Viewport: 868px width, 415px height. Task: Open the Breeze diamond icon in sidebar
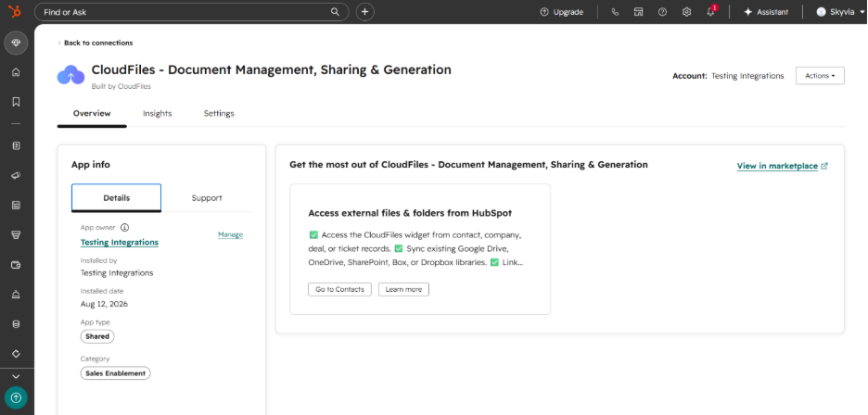pos(16,43)
